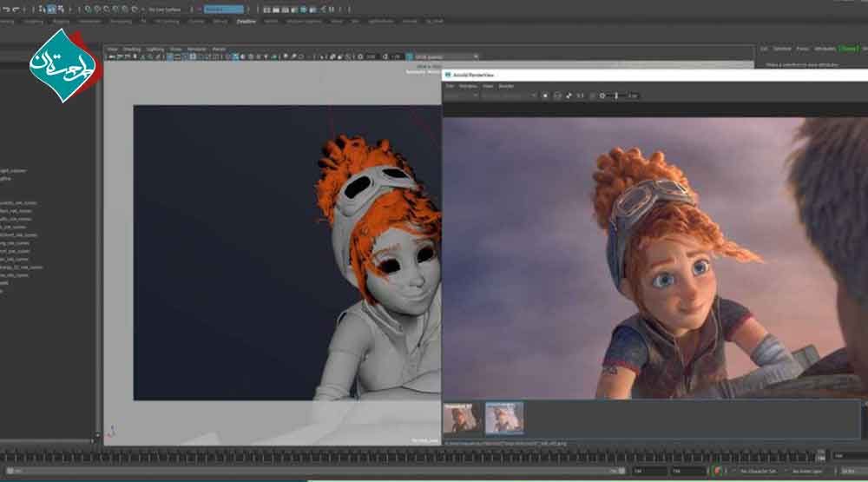Open Render menu in Arnold RenderView
The width and height of the screenshot is (868, 482).
point(506,86)
